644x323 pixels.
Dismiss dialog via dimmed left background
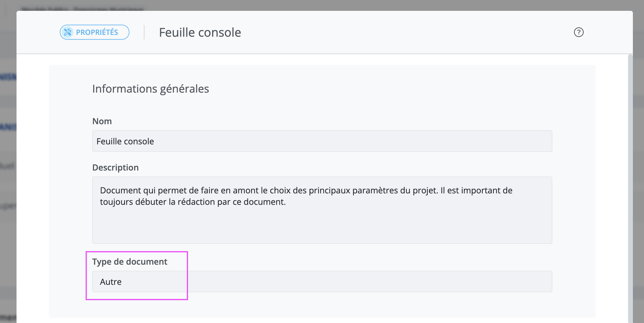(8, 180)
